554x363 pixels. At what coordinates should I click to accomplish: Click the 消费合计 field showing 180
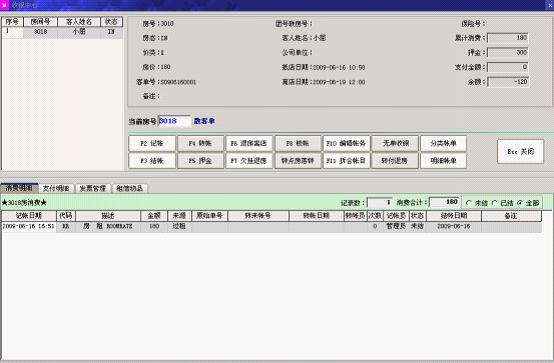pyautogui.click(x=444, y=202)
